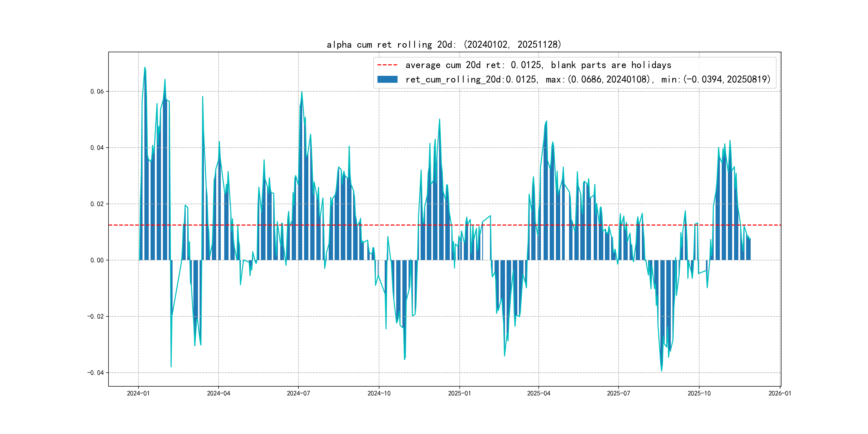Image resolution: width=868 pixels, height=434 pixels.
Task: Click the -0.02 y-axis tick label
Action: (x=95, y=316)
